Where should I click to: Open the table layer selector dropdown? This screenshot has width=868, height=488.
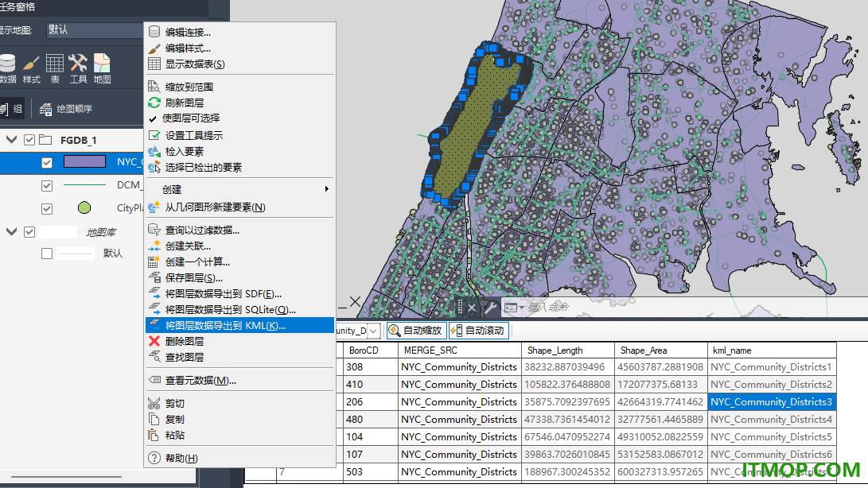coord(374,331)
